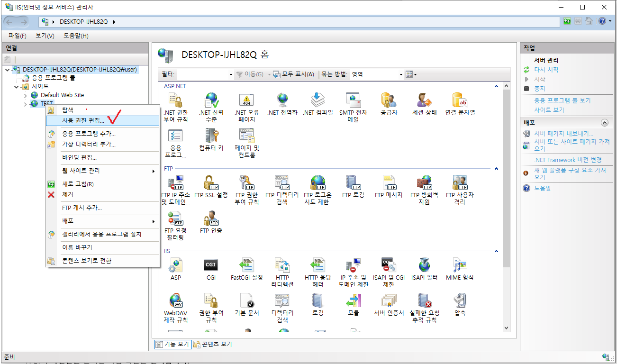
Task: Open the FTP 메시지 feature
Action: pos(389,186)
